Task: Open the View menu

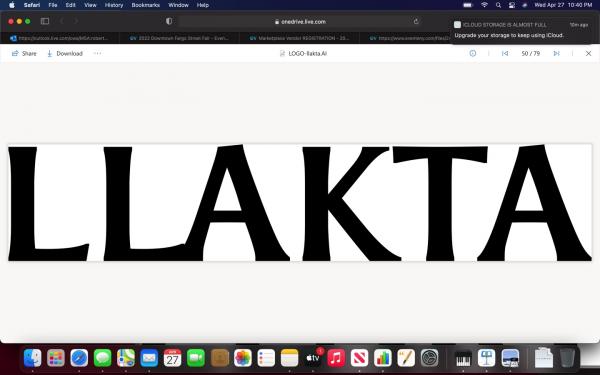Action: coord(90,5)
